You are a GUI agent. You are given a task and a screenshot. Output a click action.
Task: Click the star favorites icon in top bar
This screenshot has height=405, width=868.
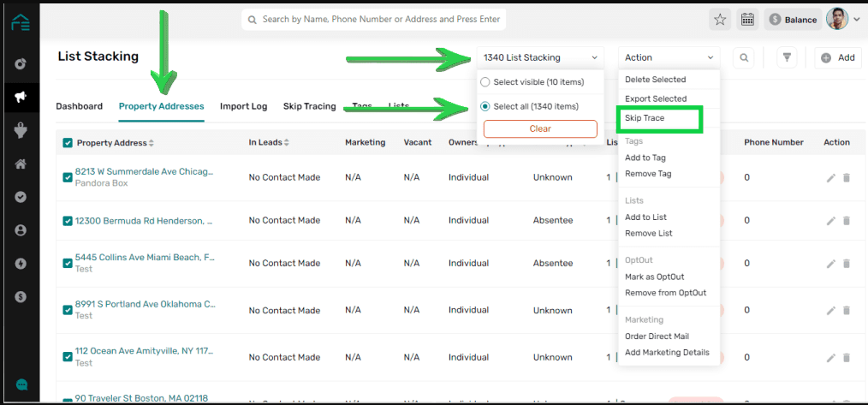tap(720, 19)
